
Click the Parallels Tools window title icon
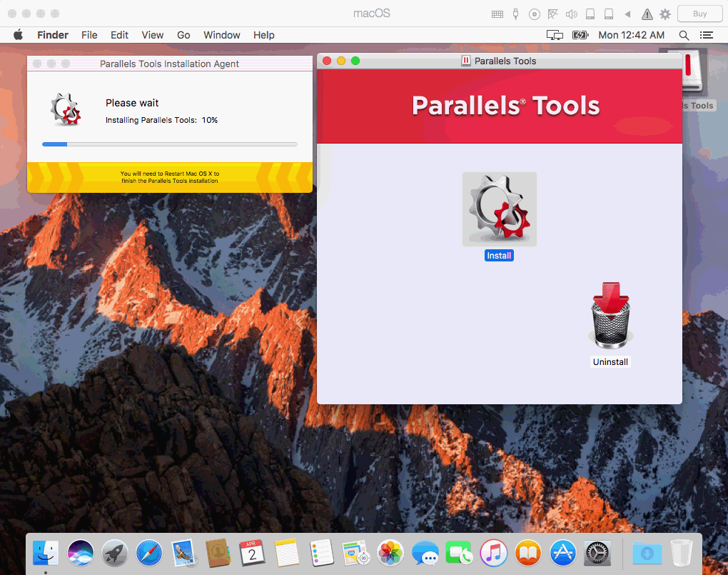click(465, 61)
